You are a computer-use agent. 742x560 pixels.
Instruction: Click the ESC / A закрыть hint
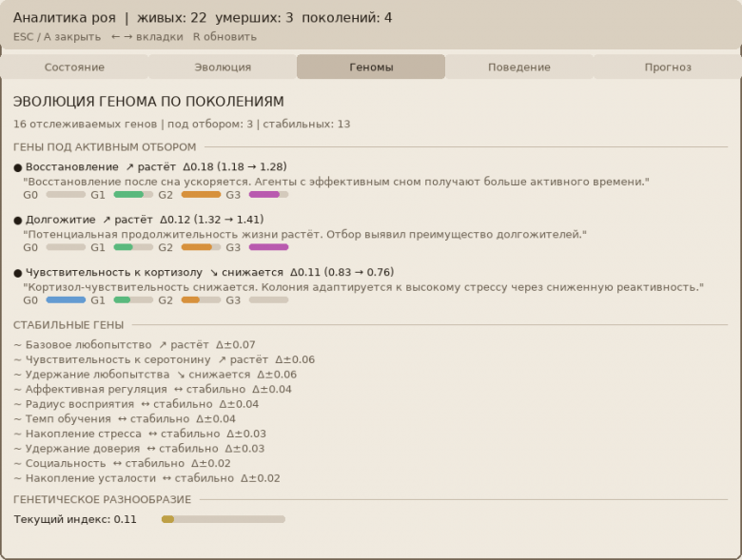click(x=57, y=37)
